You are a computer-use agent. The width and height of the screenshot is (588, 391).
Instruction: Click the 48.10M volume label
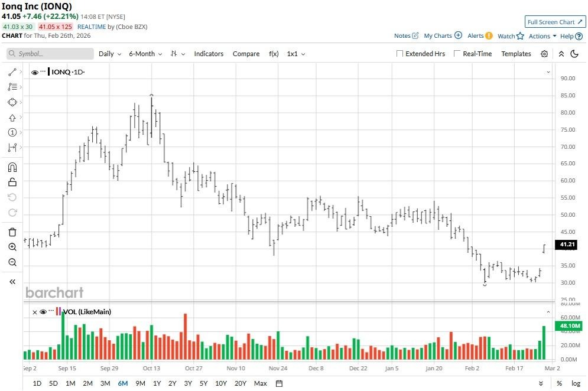569,326
